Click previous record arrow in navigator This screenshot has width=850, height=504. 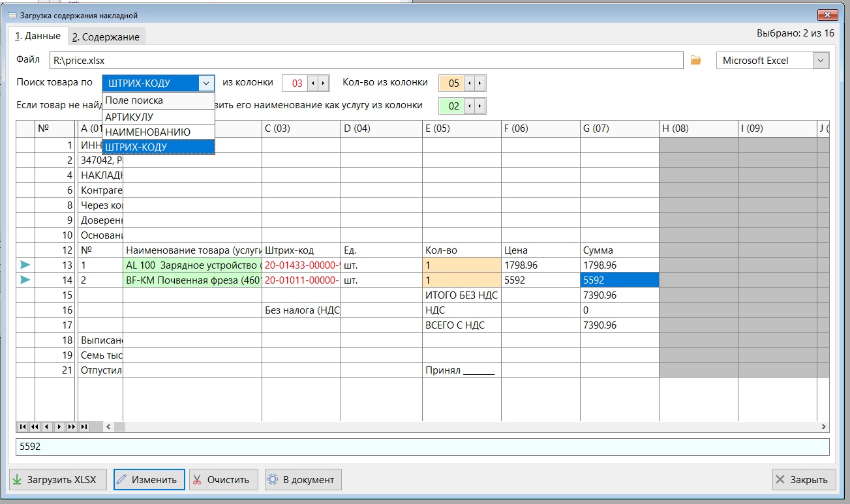click(46, 427)
